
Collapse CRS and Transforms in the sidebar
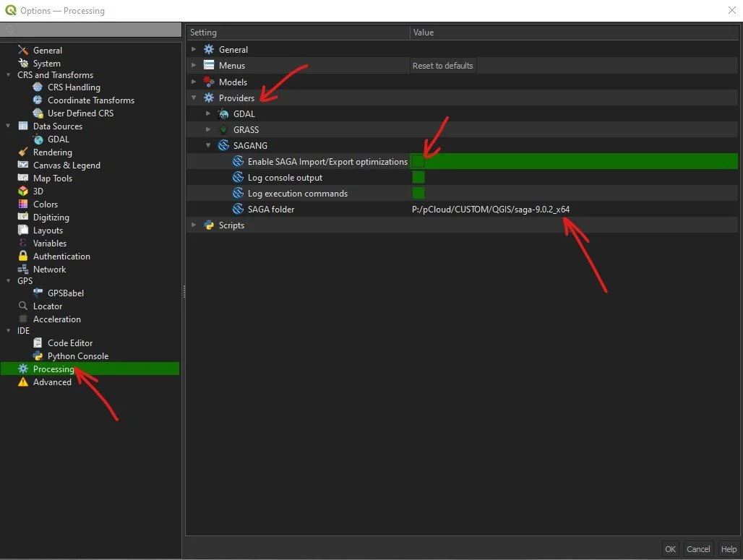point(8,75)
